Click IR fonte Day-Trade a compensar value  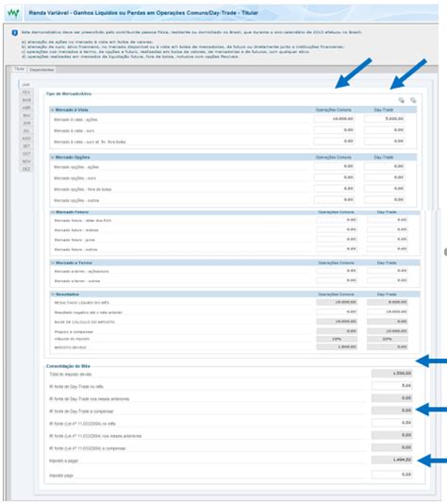click(x=391, y=411)
